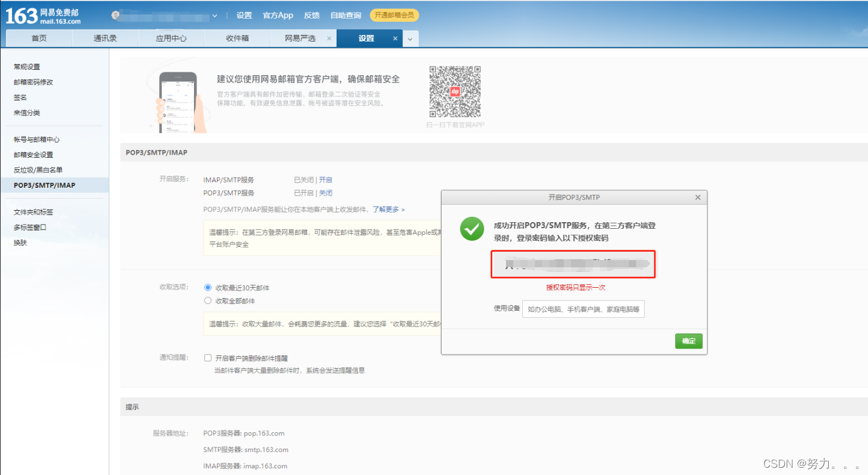Viewport: 868px width, 475px height.
Task: Click 授权密码只显示一次 red text
Action: tap(575, 287)
